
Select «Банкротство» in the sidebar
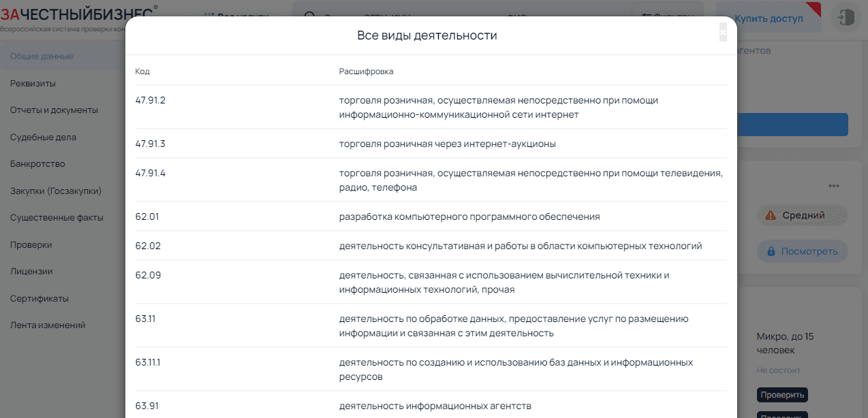coord(37,164)
